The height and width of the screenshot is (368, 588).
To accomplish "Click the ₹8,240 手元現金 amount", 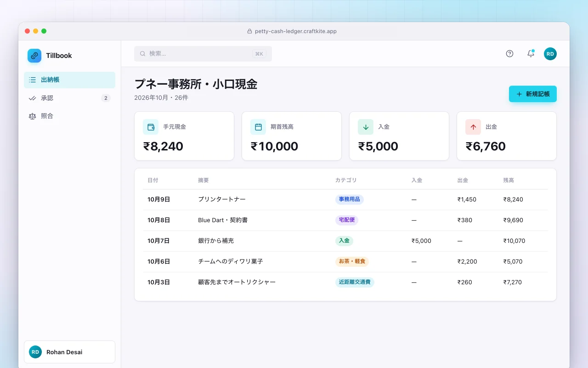I will [x=163, y=146].
